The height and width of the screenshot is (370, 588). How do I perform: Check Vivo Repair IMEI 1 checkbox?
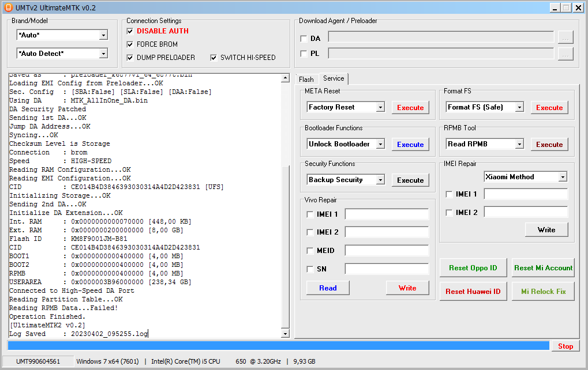click(310, 214)
